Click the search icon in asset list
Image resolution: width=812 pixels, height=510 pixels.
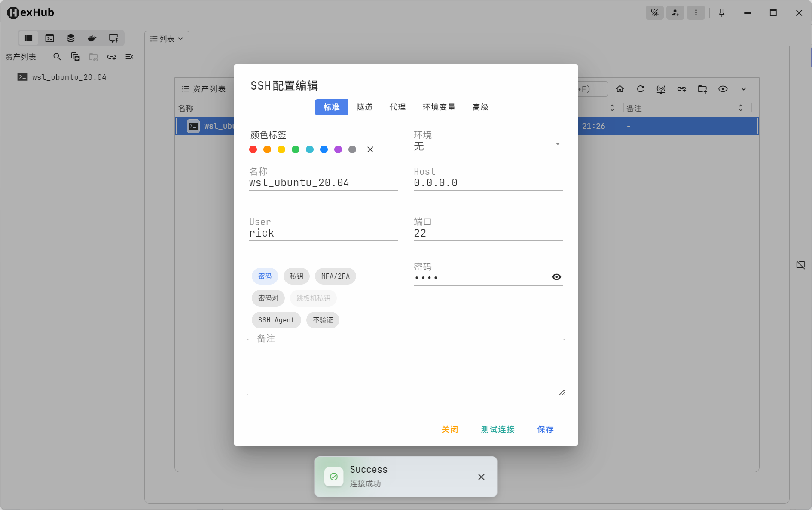pyautogui.click(x=57, y=57)
